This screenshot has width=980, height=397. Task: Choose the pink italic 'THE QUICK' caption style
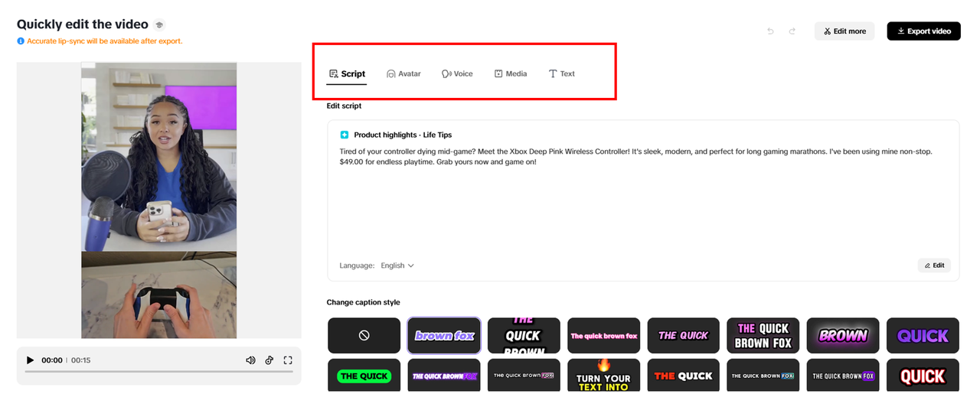tap(683, 335)
